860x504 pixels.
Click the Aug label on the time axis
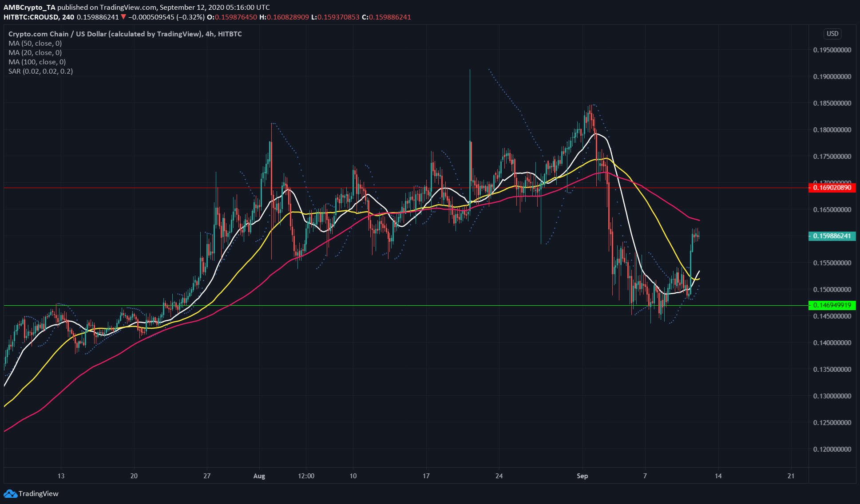click(259, 476)
